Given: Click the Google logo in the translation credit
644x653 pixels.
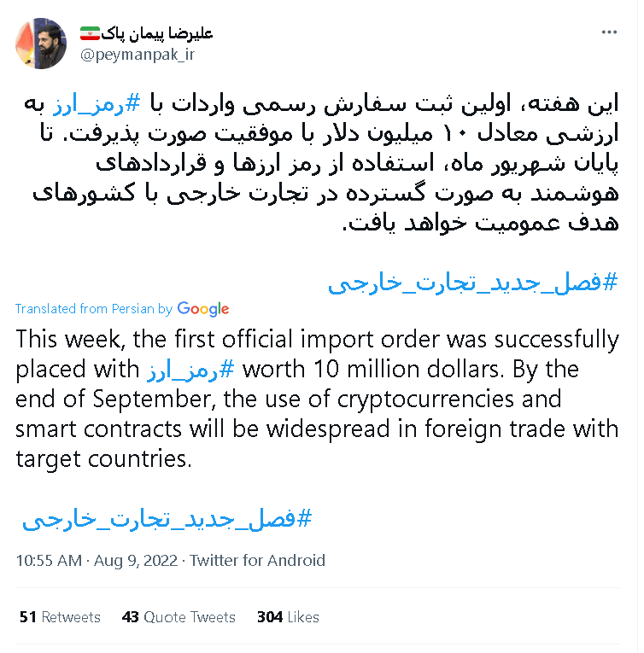Looking at the screenshot, I should (x=203, y=309).
